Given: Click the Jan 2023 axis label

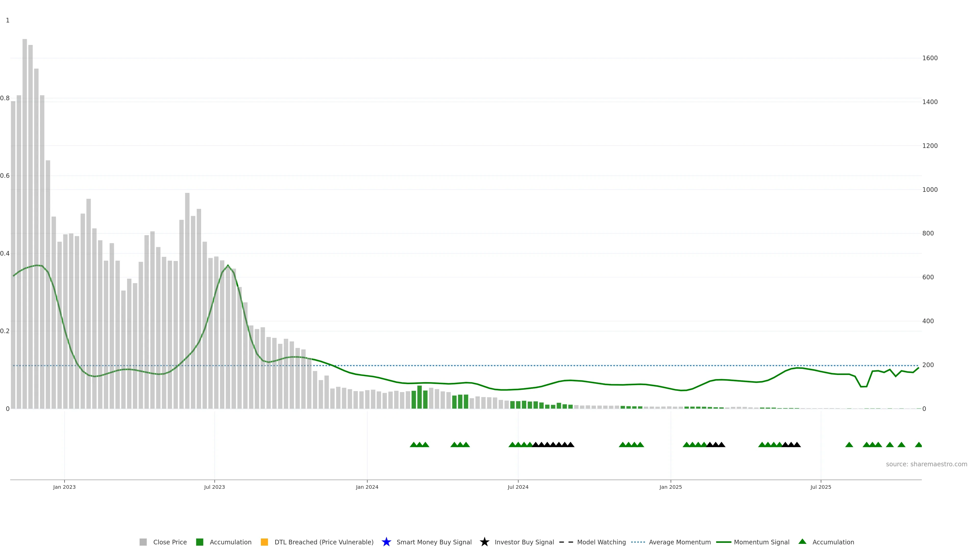Looking at the screenshot, I should pyautogui.click(x=64, y=487).
